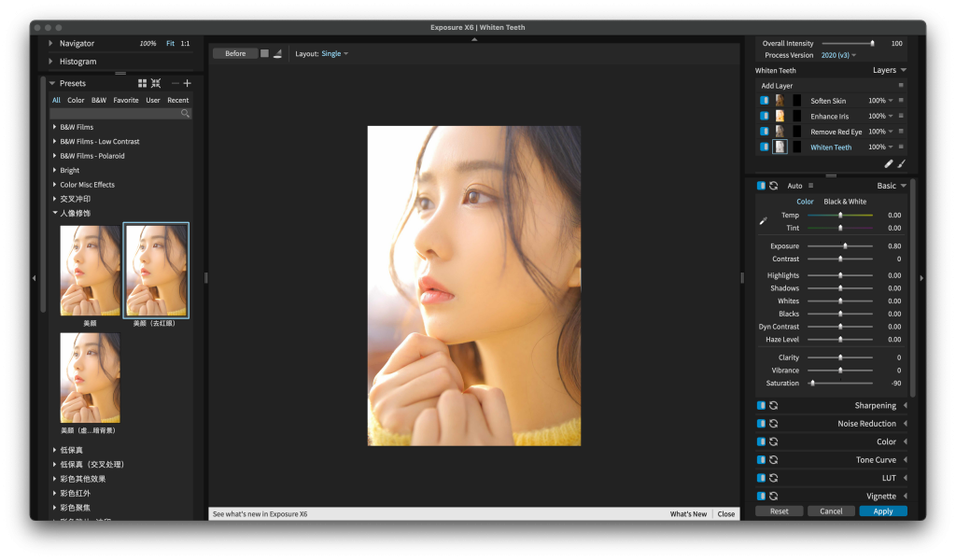The image size is (956, 560).
Task: Toggle the Soften Skin layer on or off
Action: click(764, 101)
